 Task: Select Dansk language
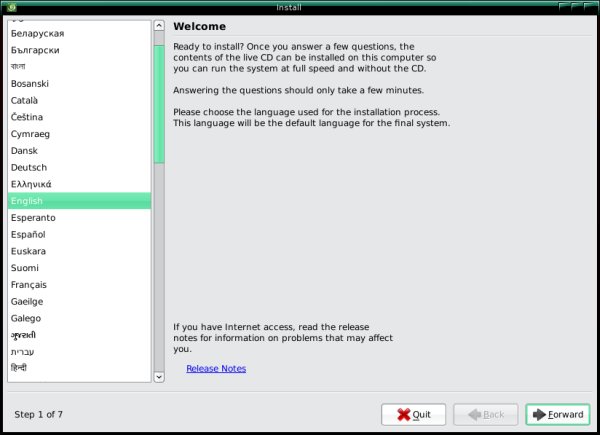(79, 151)
